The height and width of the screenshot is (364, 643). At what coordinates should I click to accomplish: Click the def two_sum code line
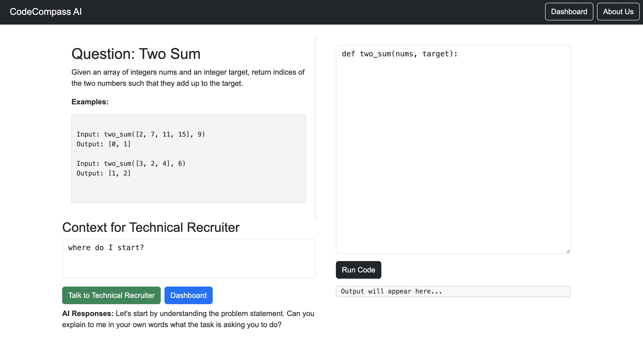pyautogui.click(x=399, y=54)
